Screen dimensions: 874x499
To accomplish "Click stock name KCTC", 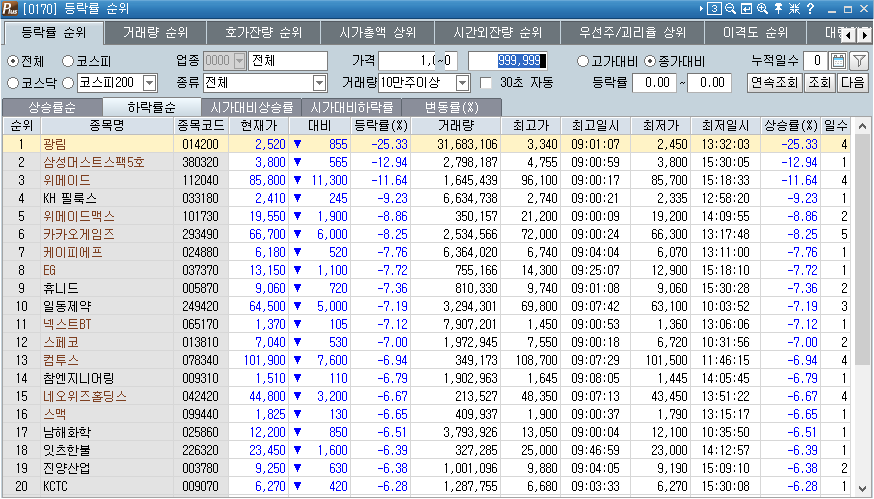I will [55, 486].
